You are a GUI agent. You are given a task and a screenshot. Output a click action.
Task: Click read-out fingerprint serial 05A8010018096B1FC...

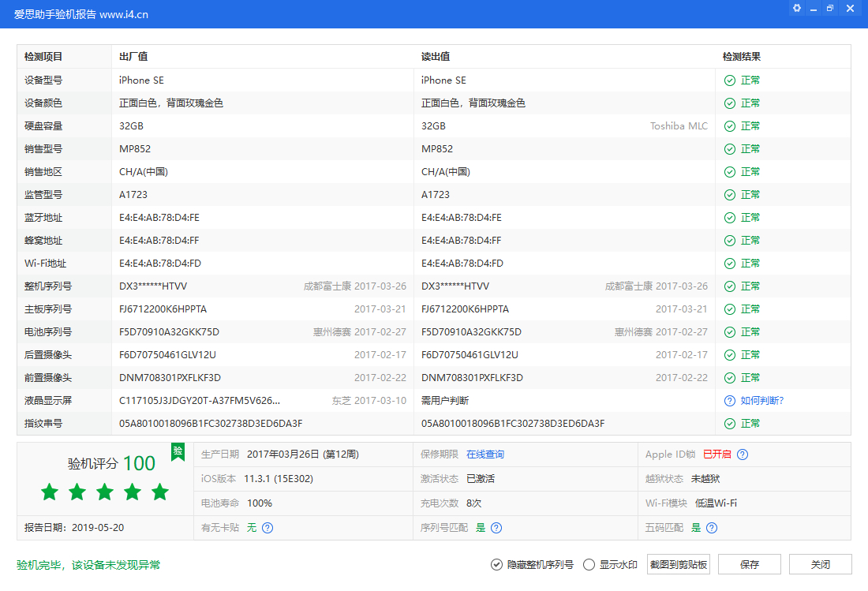coord(513,424)
